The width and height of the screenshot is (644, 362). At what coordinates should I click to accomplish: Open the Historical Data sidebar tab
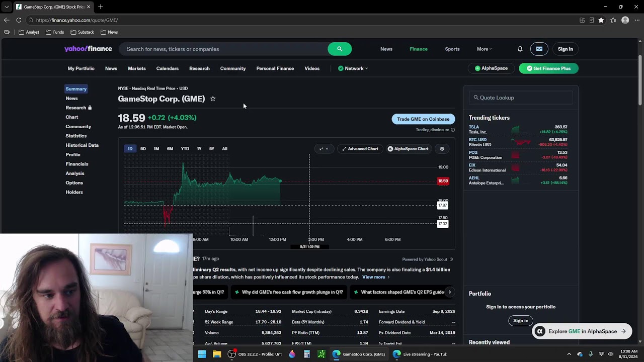pos(82,145)
